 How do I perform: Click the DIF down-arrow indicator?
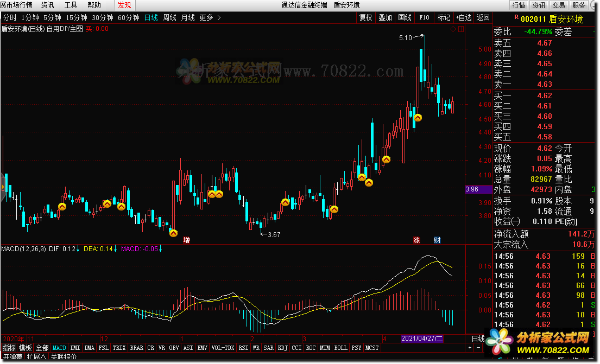[78, 249]
